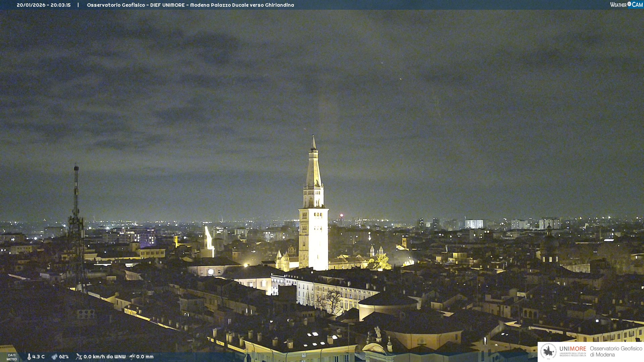Viewport: 644px width, 362px height.
Task: Click the 0.0 km/h da WNW wind reading
Action: point(104,357)
